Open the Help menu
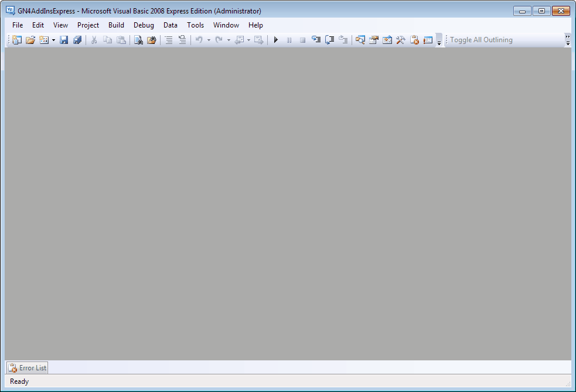 point(255,25)
